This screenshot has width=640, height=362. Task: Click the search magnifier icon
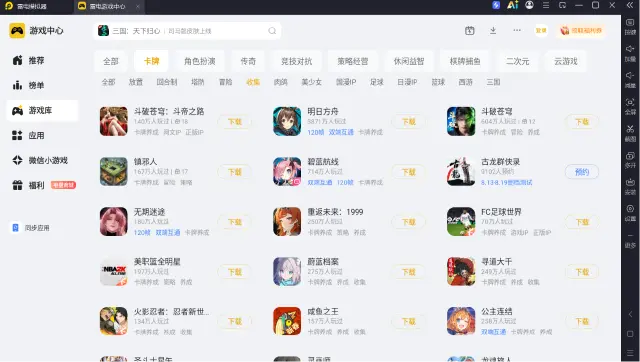coord(272,31)
